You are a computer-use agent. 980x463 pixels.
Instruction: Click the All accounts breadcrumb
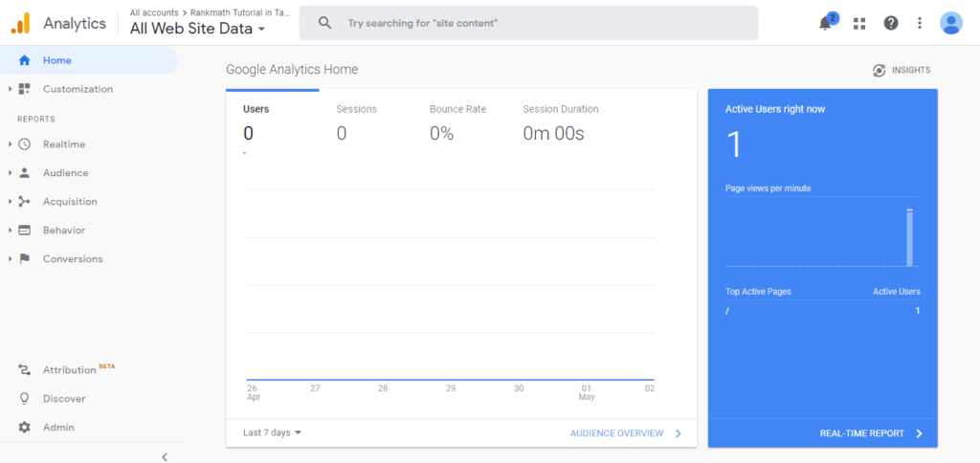154,11
